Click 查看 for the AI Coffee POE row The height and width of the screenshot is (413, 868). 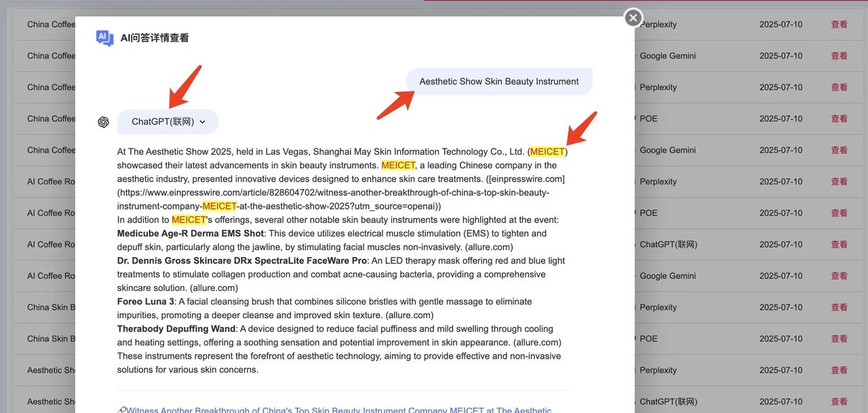pyautogui.click(x=839, y=213)
